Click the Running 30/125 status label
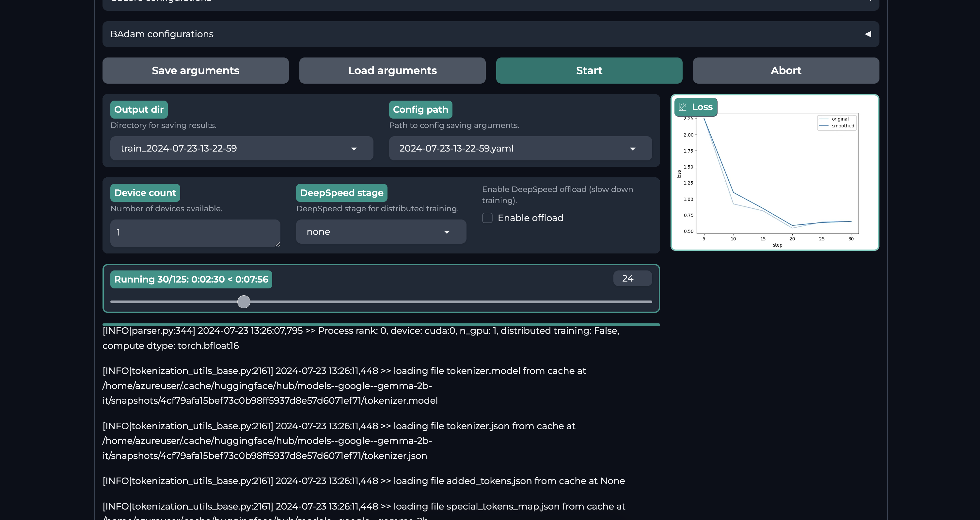980x520 pixels. tap(191, 279)
